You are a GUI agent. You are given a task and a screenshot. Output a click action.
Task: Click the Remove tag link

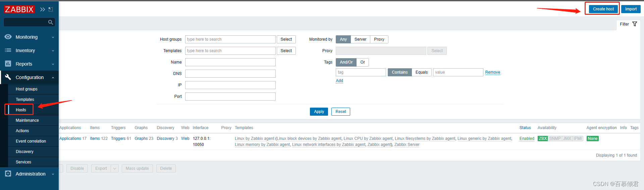point(493,72)
